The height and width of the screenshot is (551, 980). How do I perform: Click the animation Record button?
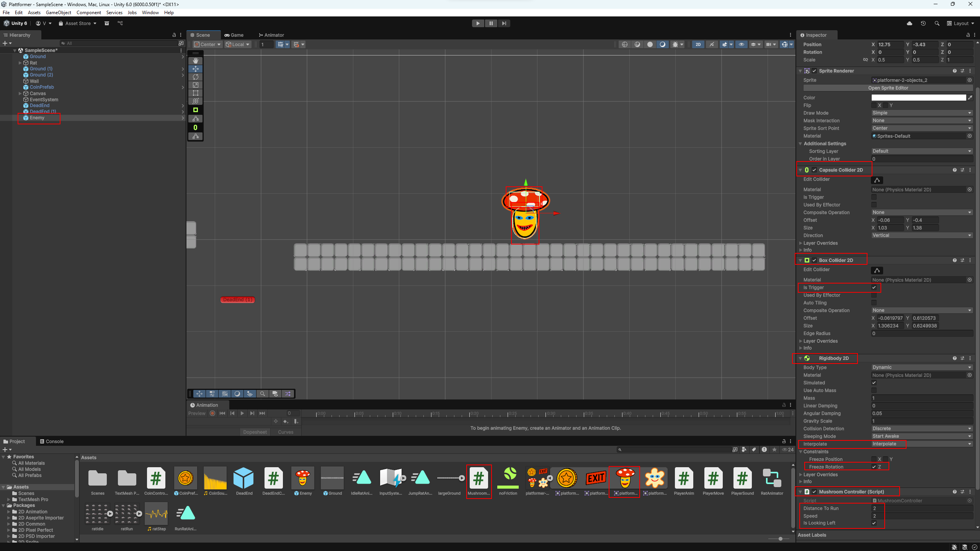tap(212, 413)
